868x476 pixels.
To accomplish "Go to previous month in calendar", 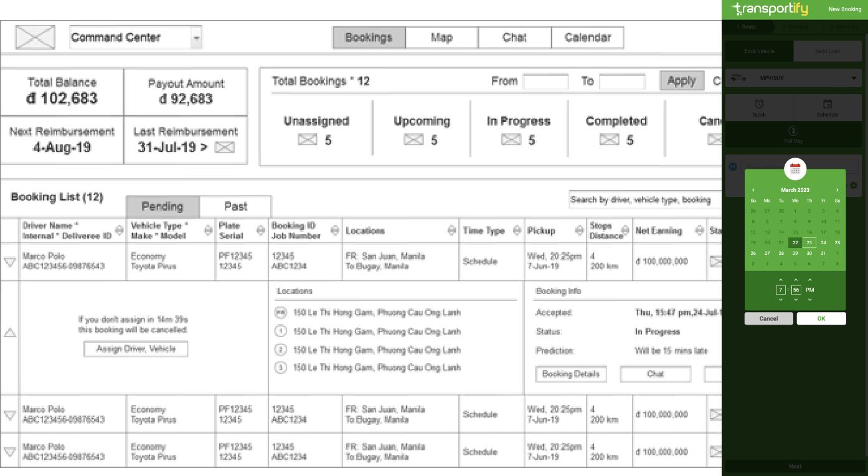I will tap(753, 190).
